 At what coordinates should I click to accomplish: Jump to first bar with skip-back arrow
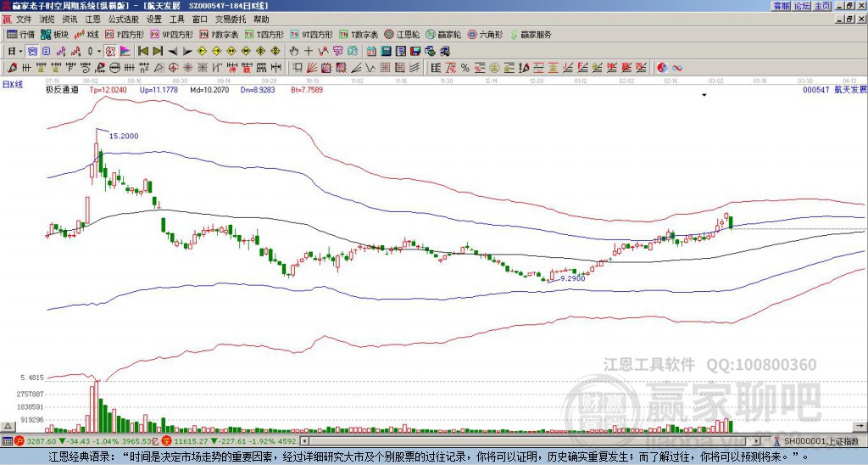143,52
